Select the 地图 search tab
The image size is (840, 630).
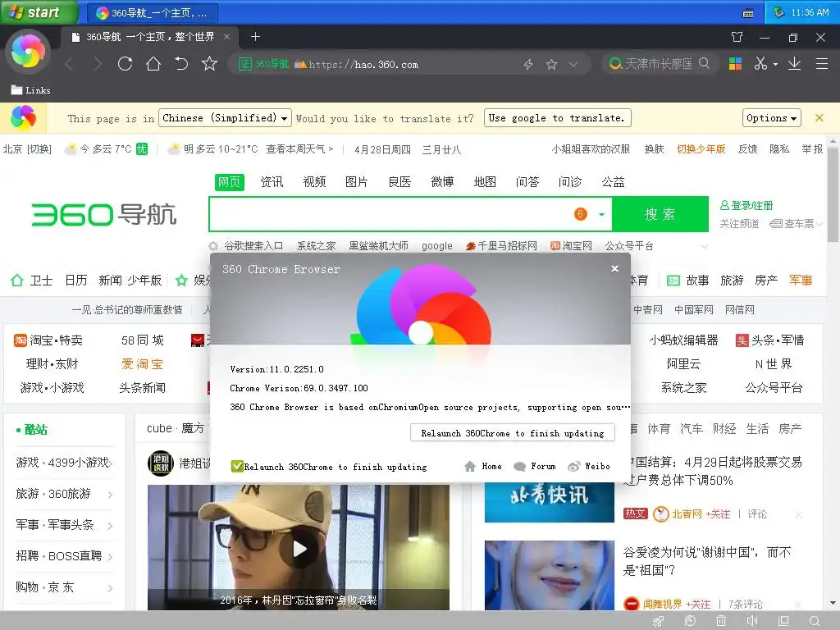pyautogui.click(x=485, y=182)
